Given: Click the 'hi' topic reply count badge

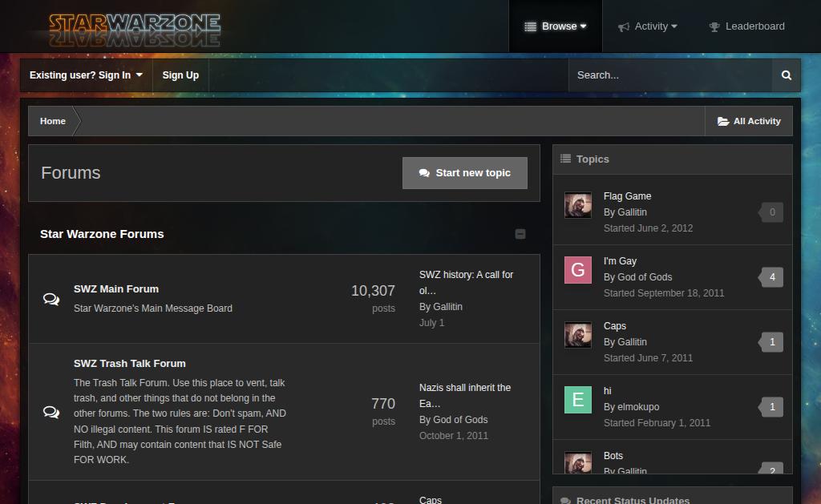Looking at the screenshot, I should pyautogui.click(x=771, y=407).
